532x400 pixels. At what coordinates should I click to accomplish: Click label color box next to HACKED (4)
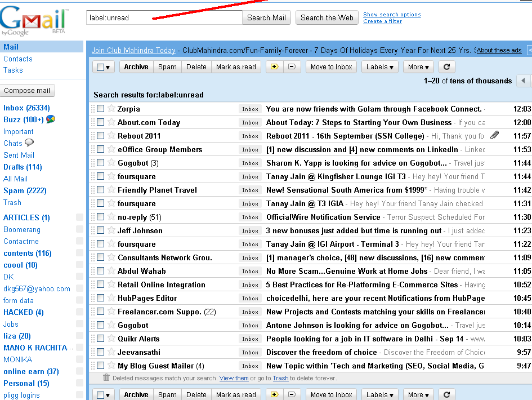tap(79, 312)
